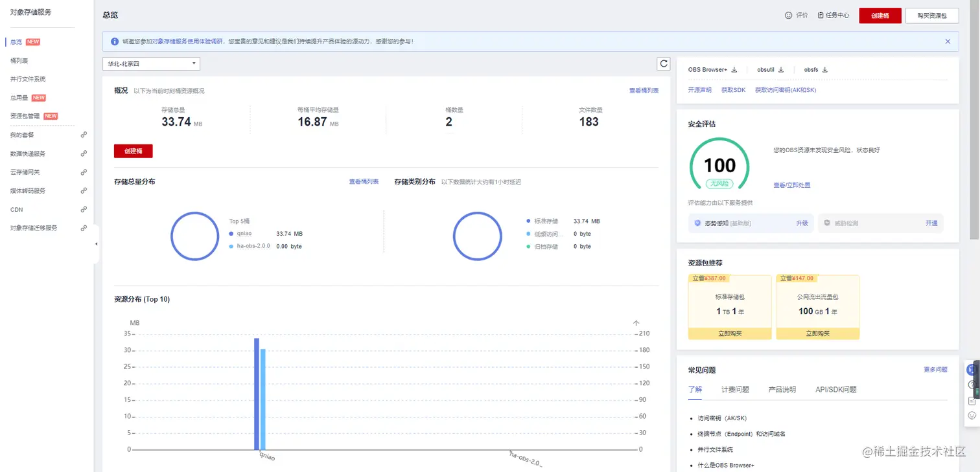Open 资源包管理 in the sidebar
980x472 pixels.
(25, 116)
